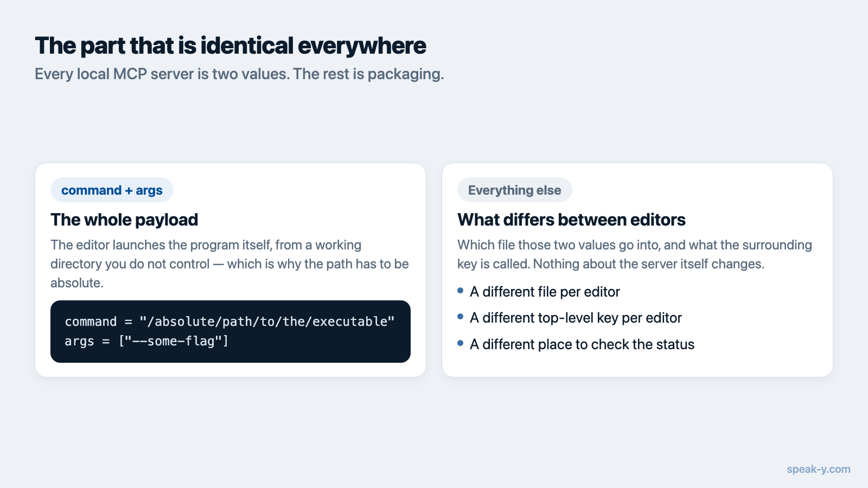Click the bullet dot before 'place to check the status'

click(x=461, y=343)
